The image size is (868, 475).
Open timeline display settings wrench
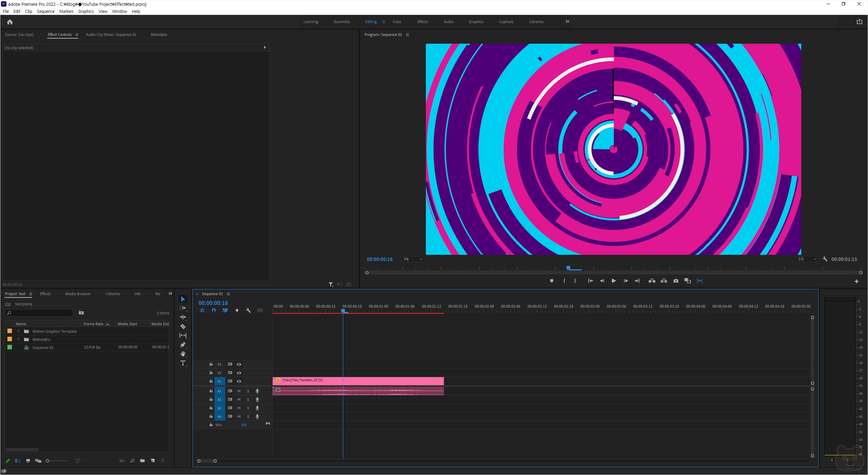tap(248, 310)
